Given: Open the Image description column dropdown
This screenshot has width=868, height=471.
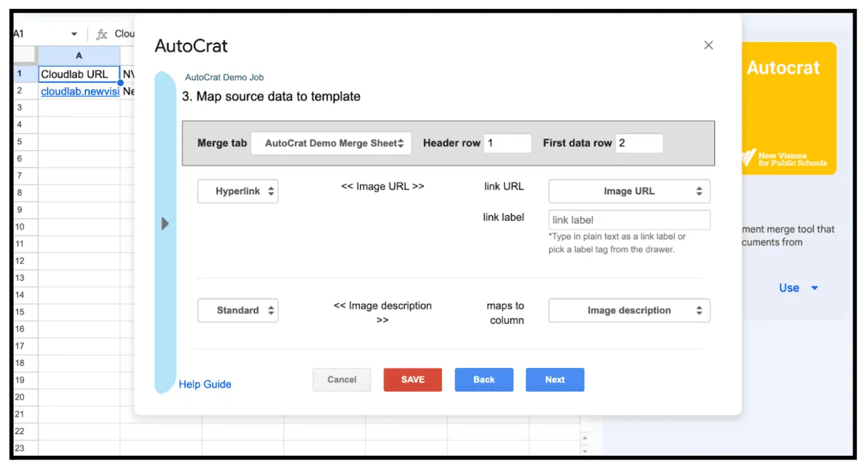Looking at the screenshot, I should pyautogui.click(x=630, y=310).
